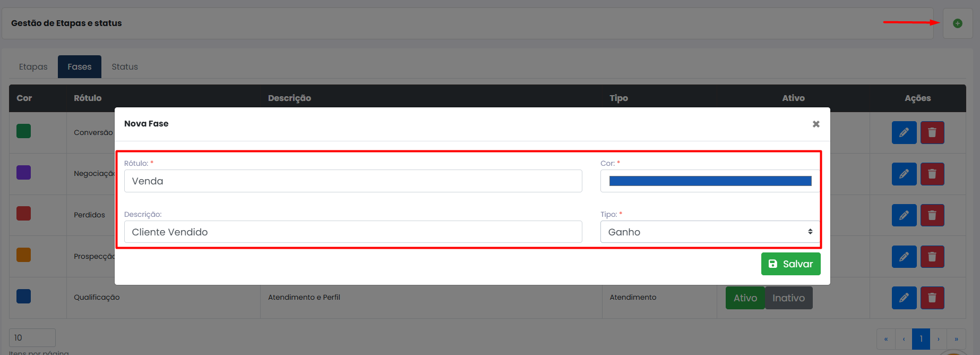Image resolution: width=980 pixels, height=355 pixels.
Task: Delete the Perdidos row with trash icon
Action: pyautogui.click(x=932, y=215)
